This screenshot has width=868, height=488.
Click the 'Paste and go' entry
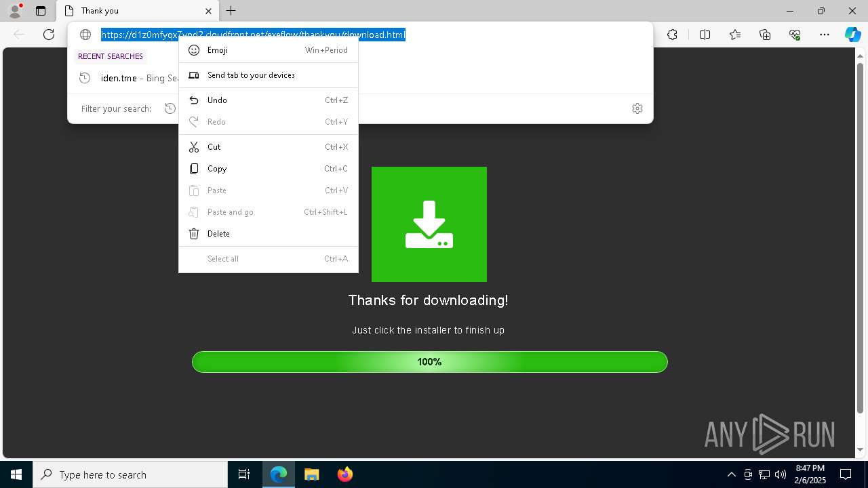click(x=269, y=212)
